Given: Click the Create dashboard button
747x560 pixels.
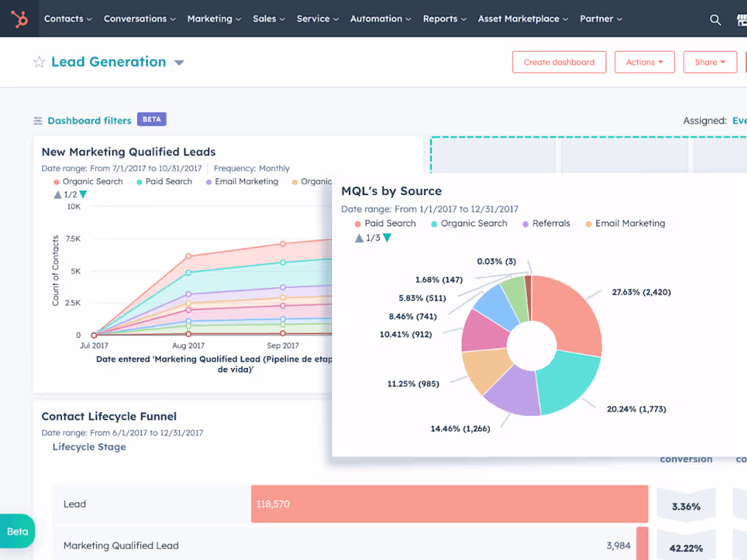Looking at the screenshot, I should [x=559, y=62].
